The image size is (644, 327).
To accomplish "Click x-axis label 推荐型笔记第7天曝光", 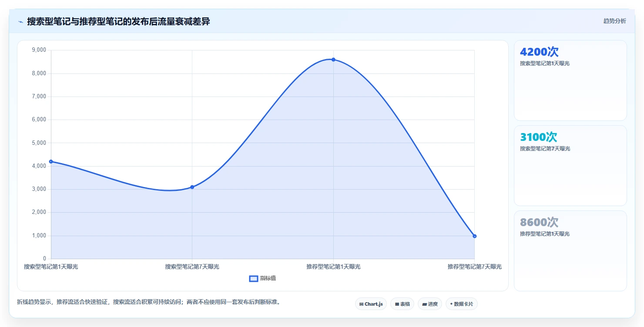I will [x=475, y=267].
